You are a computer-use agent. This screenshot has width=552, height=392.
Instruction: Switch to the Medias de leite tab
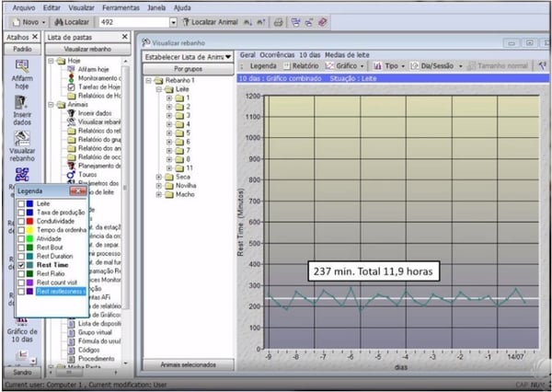click(347, 55)
